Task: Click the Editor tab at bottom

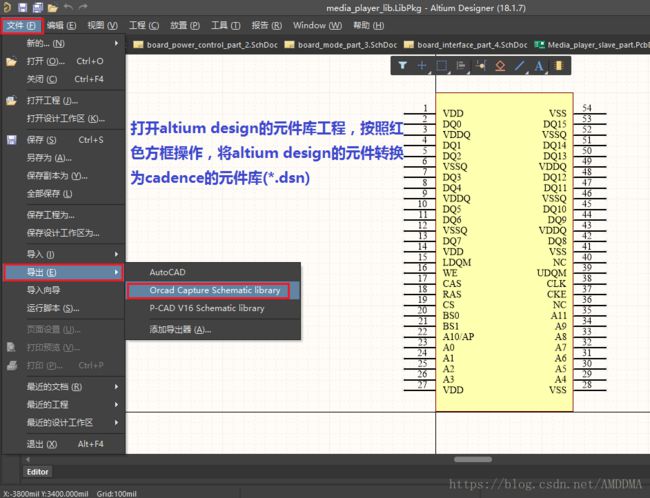Action: click(37, 472)
